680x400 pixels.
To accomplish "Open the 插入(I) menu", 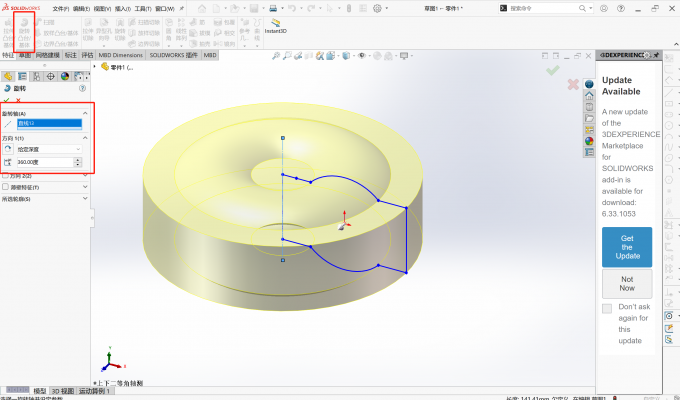I will coord(123,9).
